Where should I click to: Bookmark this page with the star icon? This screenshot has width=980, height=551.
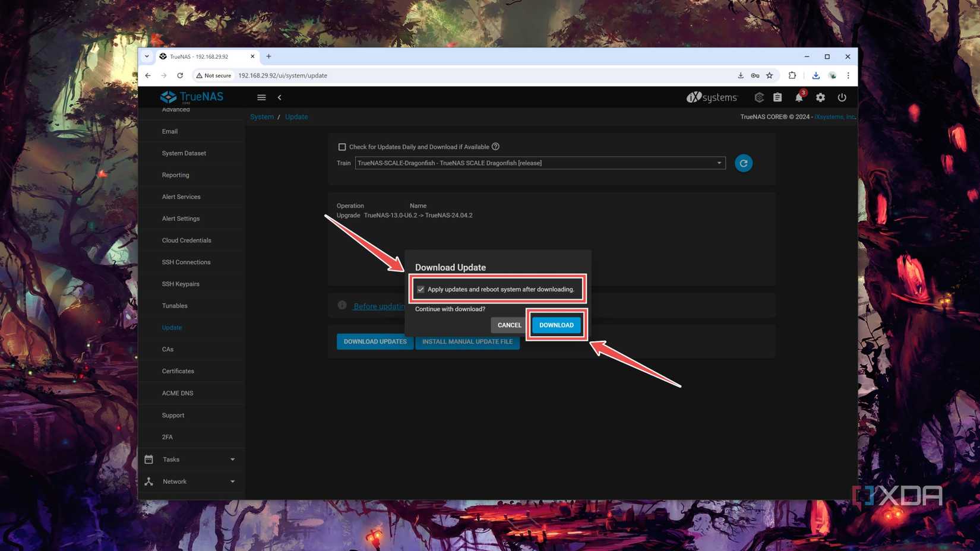pyautogui.click(x=769, y=75)
